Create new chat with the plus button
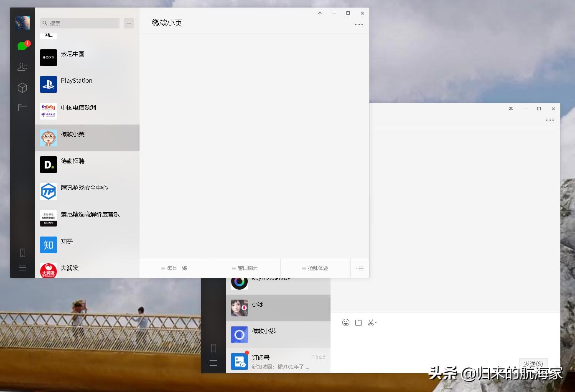This screenshot has width=575, height=392. coord(129,23)
